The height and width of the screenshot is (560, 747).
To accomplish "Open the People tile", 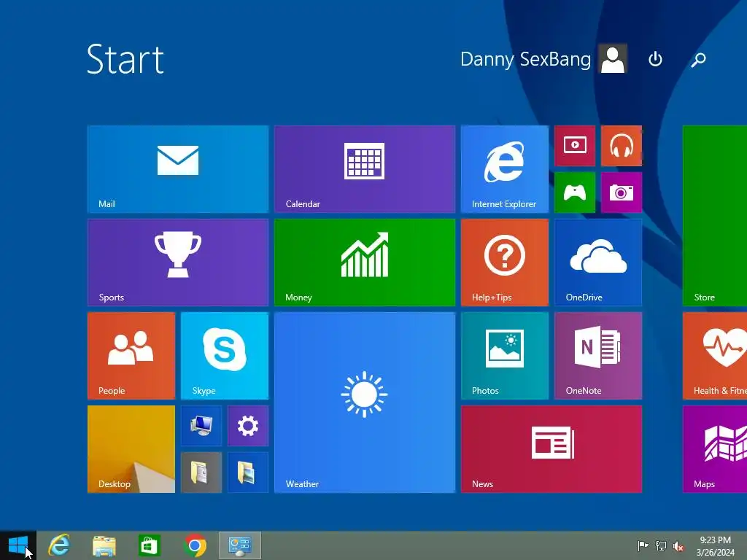I will click(131, 356).
